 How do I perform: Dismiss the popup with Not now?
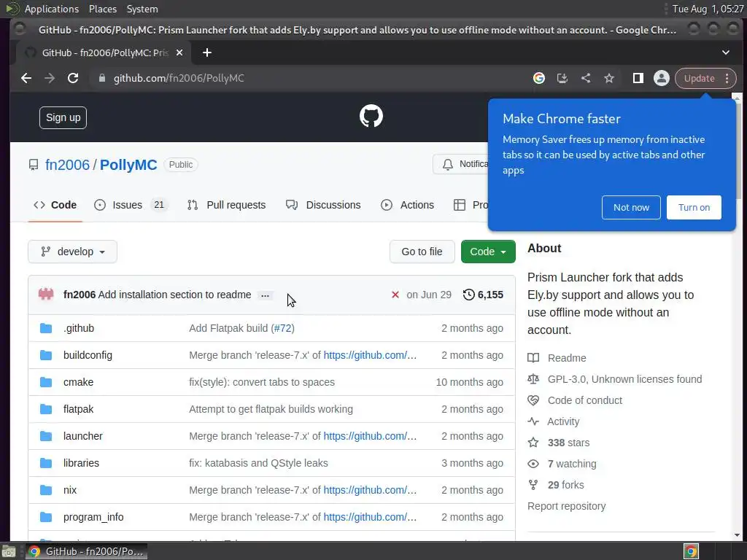(631, 208)
